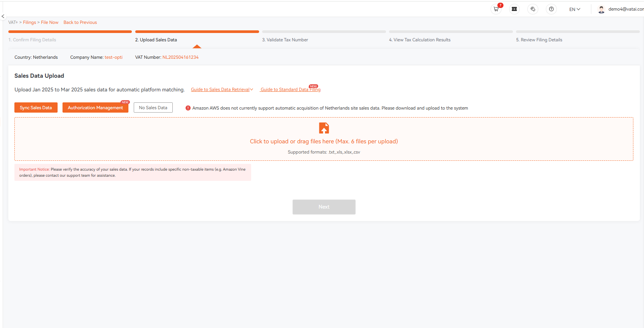Open demo4@vatai account menu

pos(626,9)
